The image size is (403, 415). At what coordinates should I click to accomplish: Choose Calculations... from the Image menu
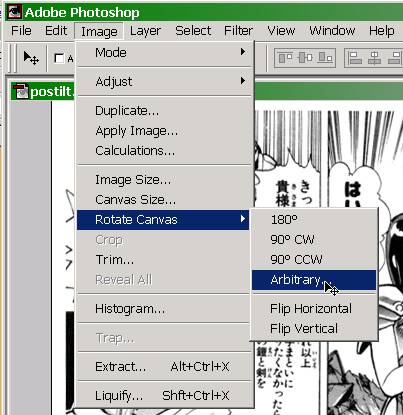pos(163,151)
